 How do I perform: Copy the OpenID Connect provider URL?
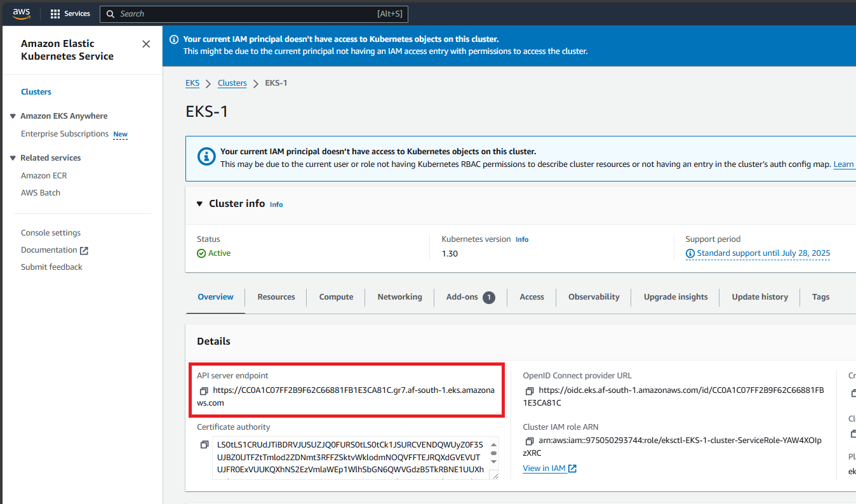click(530, 391)
